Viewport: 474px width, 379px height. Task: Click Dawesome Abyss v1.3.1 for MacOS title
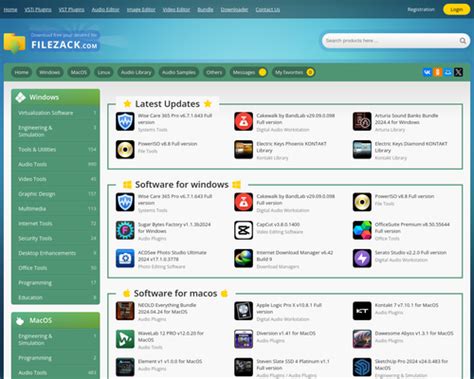414,333
